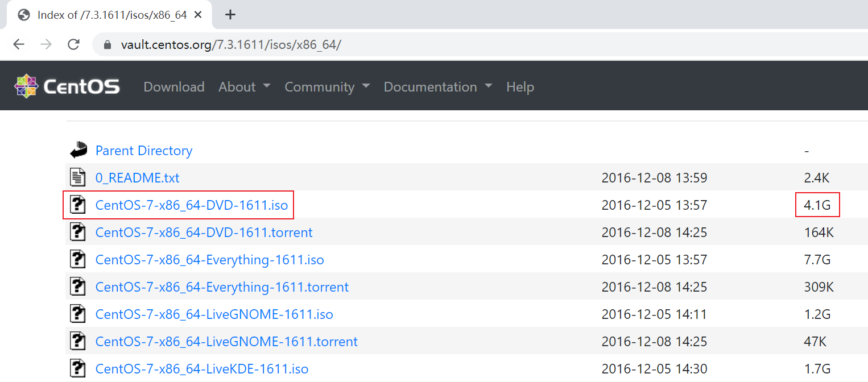Open the CentOS-7-x86_64-LiveGNOME-1611.torrent link
Viewport: 868px width, 382px height.
click(x=227, y=342)
